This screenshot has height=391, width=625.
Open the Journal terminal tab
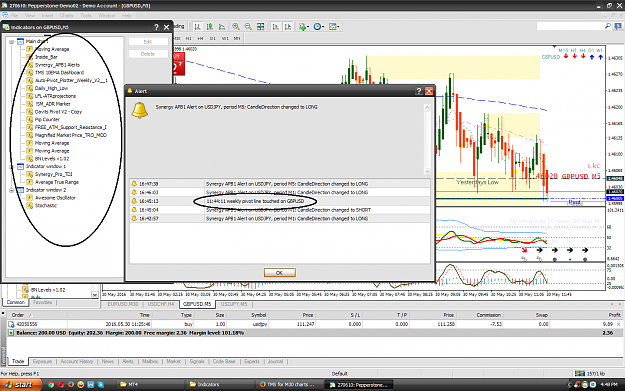pyautogui.click(x=275, y=362)
